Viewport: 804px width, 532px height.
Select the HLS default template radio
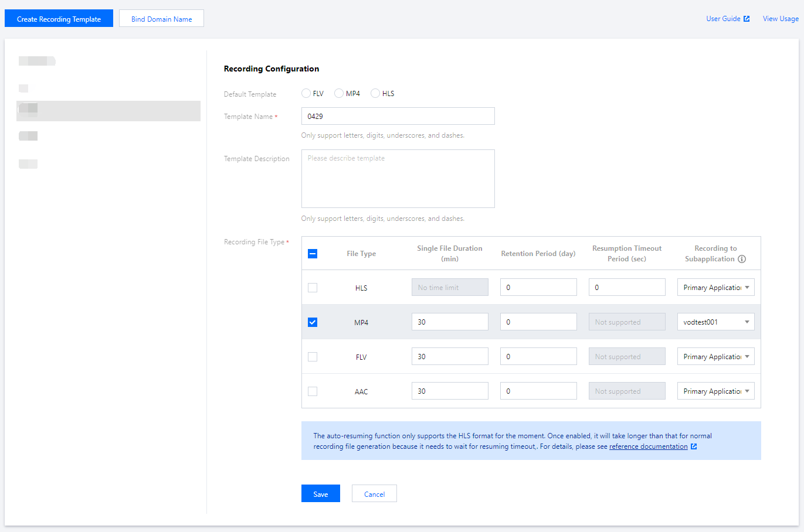(x=375, y=93)
